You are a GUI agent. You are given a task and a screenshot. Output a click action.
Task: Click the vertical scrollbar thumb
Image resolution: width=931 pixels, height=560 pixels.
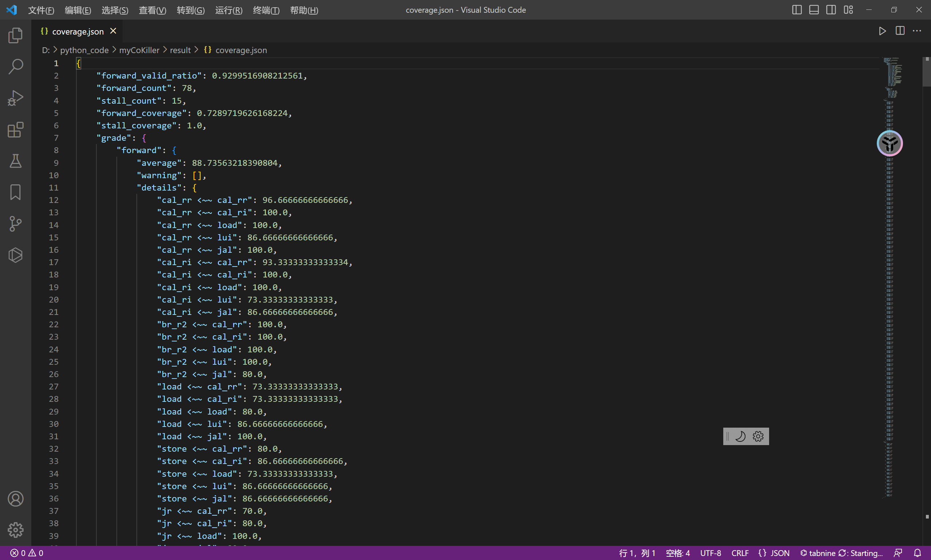[927, 72]
